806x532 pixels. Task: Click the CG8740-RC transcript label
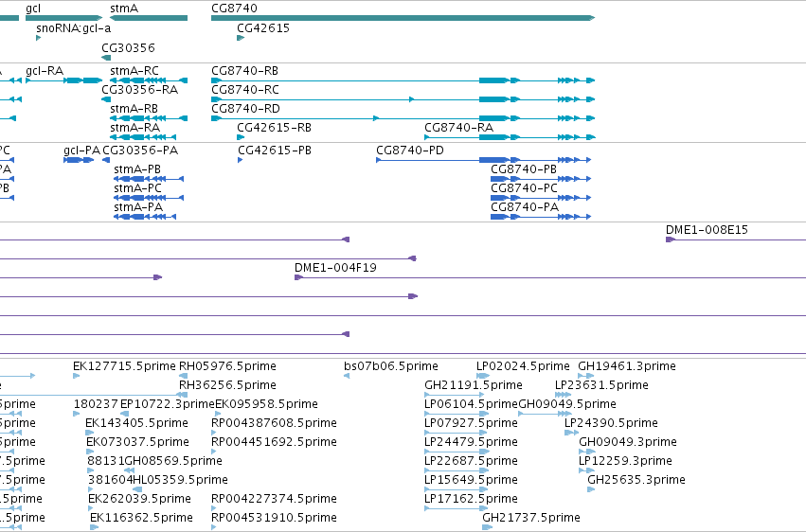tap(245, 90)
